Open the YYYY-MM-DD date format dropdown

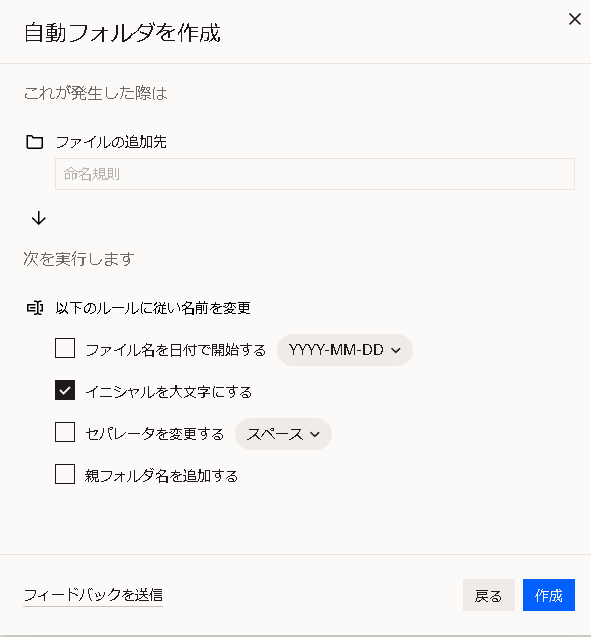point(345,350)
